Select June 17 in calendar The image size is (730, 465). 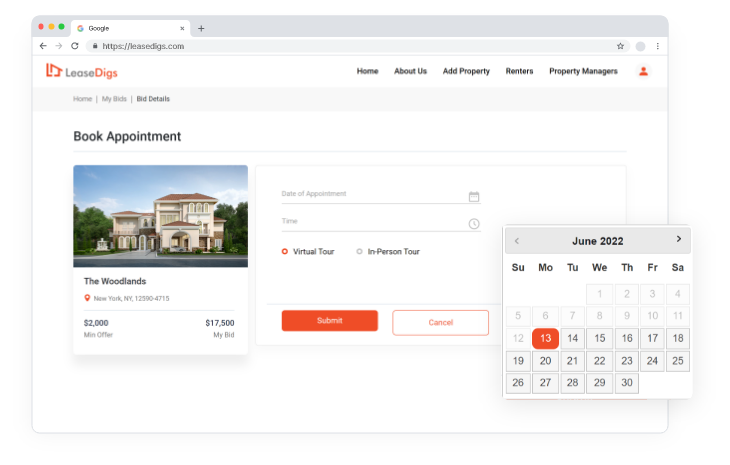[652, 338]
